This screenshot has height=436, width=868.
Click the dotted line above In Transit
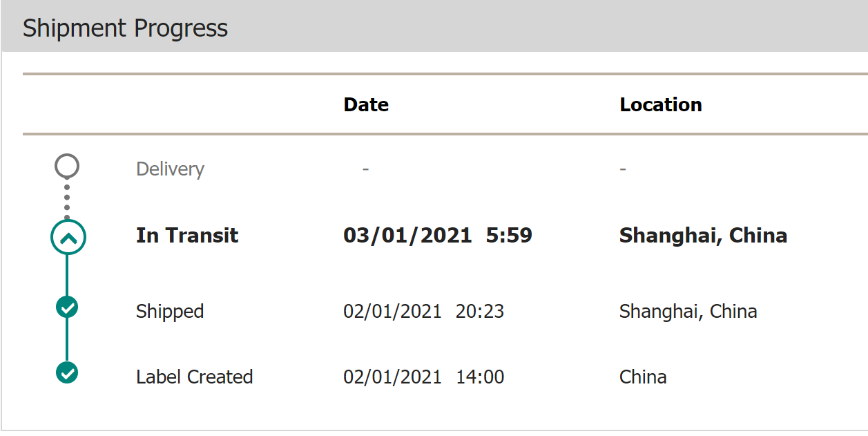click(67, 200)
